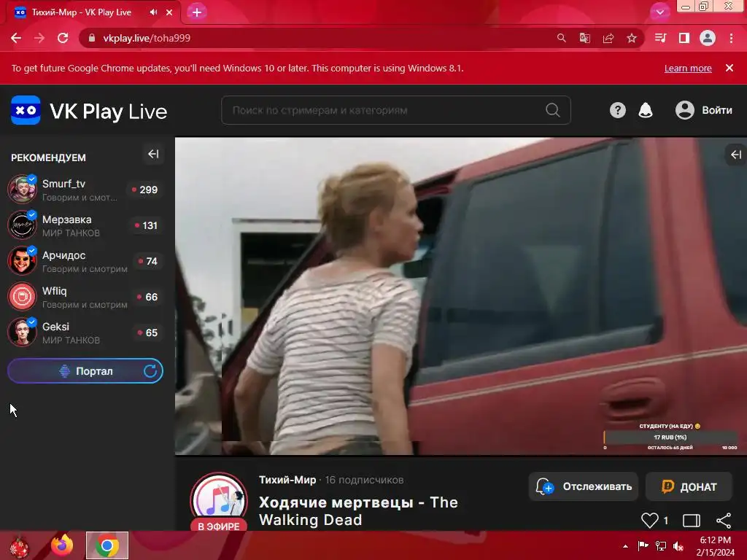Click the Start ornament icon in taskbar
Image resolution: width=747 pixels, height=560 pixels.
[x=18, y=547]
